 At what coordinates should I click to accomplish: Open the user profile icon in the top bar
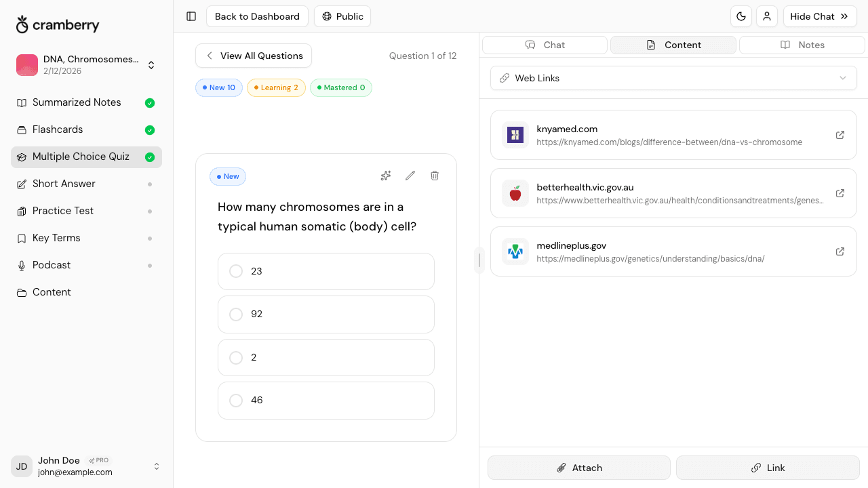click(x=767, y=16)
